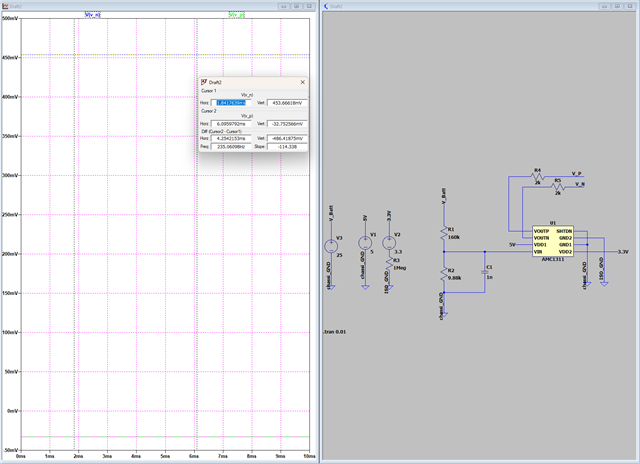Click Cursor 1 Vert 453.66618mV field

[287, 103]
